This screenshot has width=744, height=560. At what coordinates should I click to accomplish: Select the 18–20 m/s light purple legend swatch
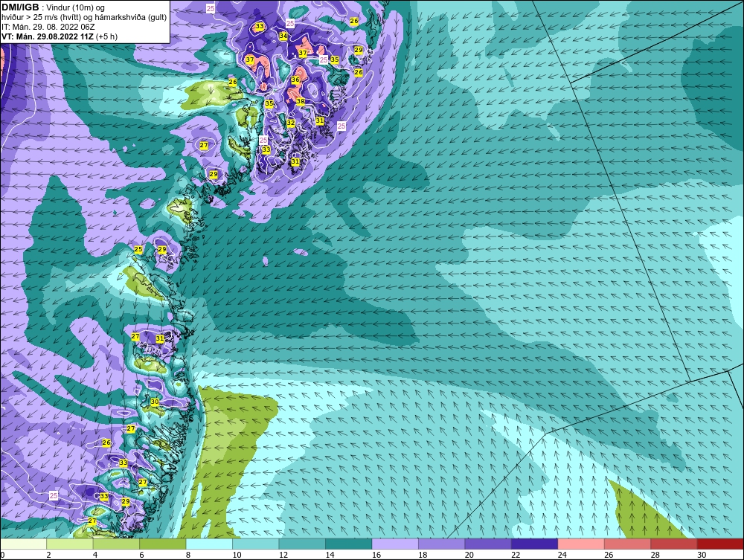pos(442,544)
